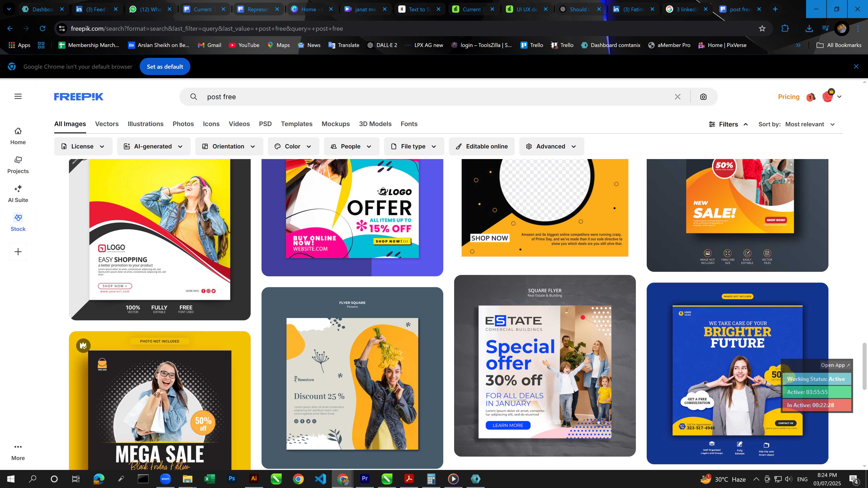Go to Home in the Freepik sidebar
The width and height of the screenshot is (868, 488).
(x=18, y=136)
